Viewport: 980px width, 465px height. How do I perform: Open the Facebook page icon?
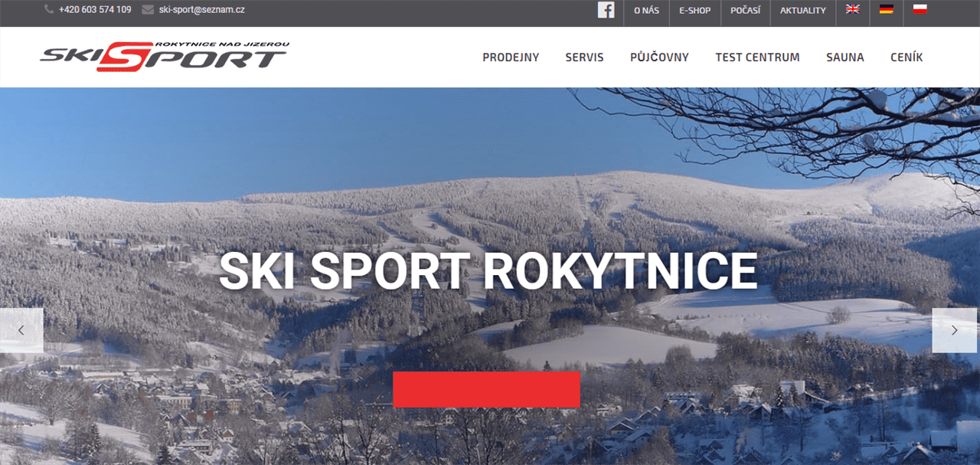[606, 10]
